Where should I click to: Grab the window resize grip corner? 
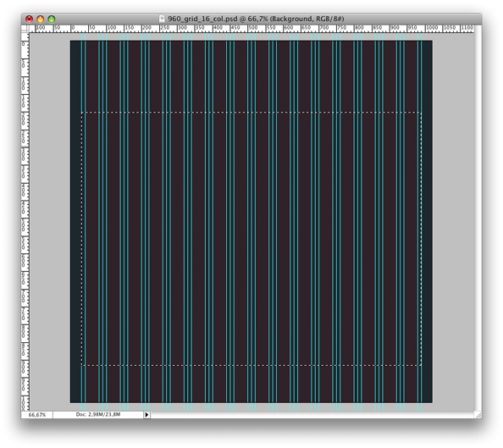[x=478, y=415]
